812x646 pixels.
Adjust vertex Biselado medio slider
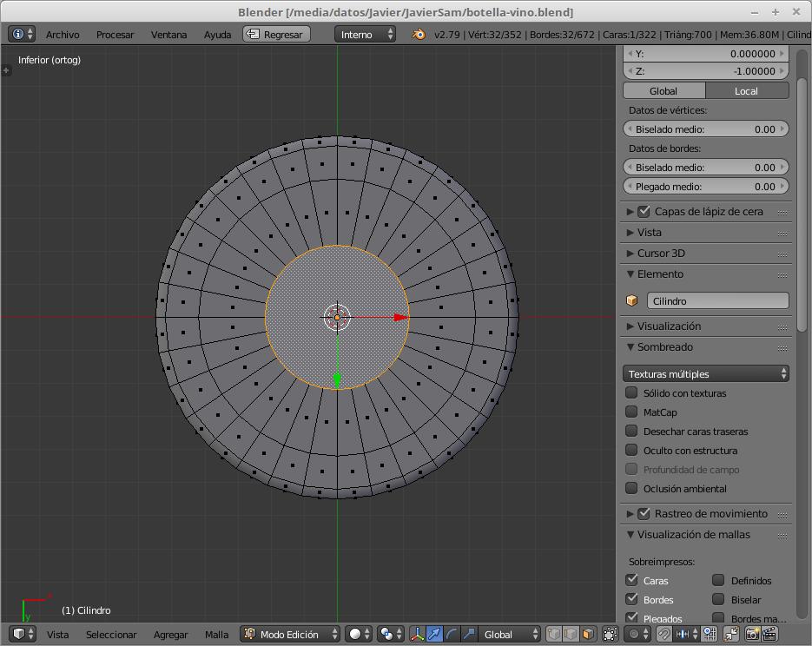[706, 129]
